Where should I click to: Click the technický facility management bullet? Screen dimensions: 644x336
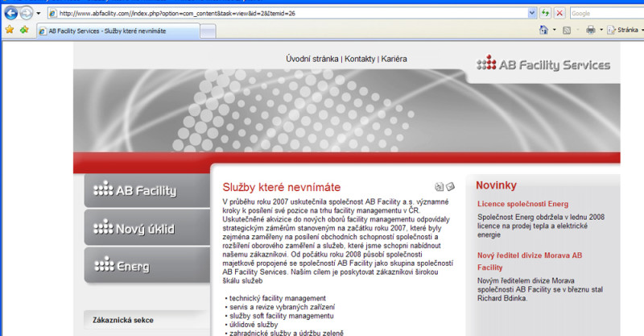click(277, 298)
